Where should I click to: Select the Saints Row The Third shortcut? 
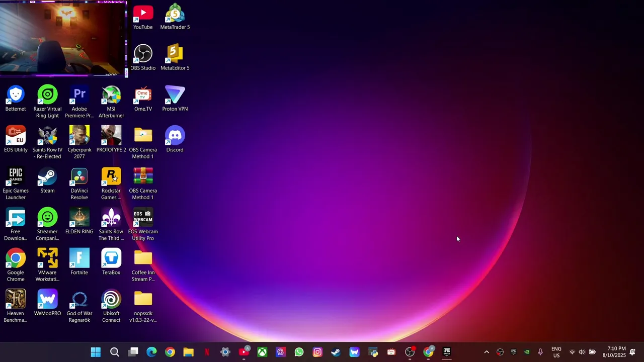[x=111, y=224]
